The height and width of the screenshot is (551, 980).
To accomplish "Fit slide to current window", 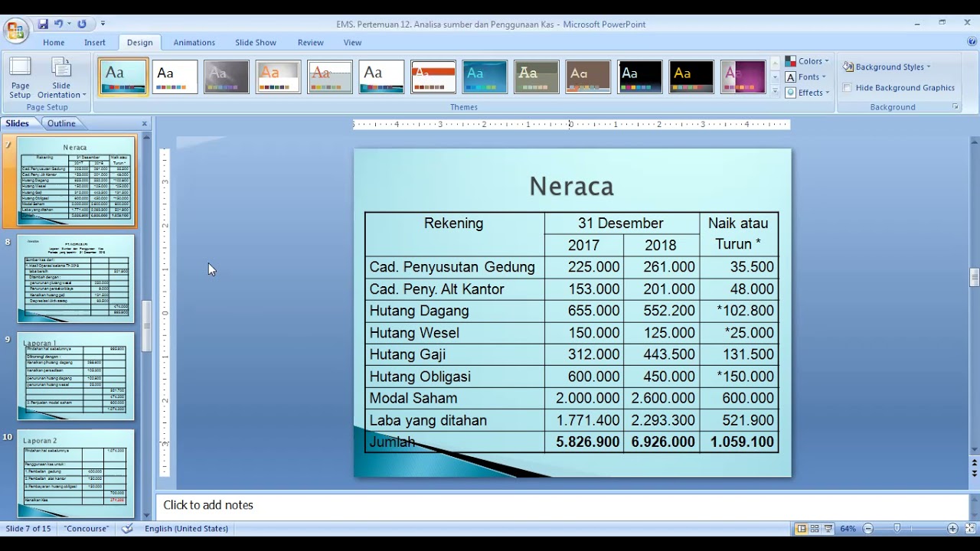I will (x=969, y=529).
